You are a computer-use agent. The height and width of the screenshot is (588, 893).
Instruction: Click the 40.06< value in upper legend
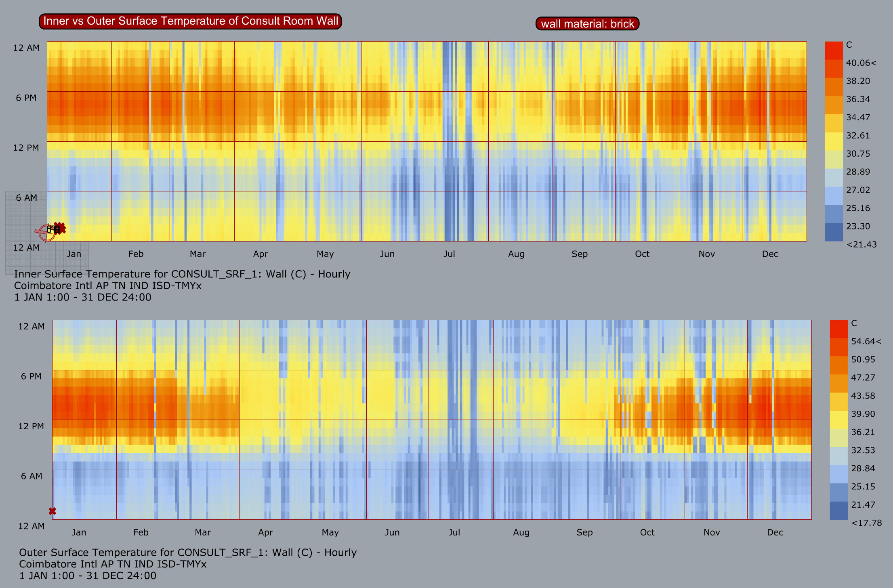[861, 63]
